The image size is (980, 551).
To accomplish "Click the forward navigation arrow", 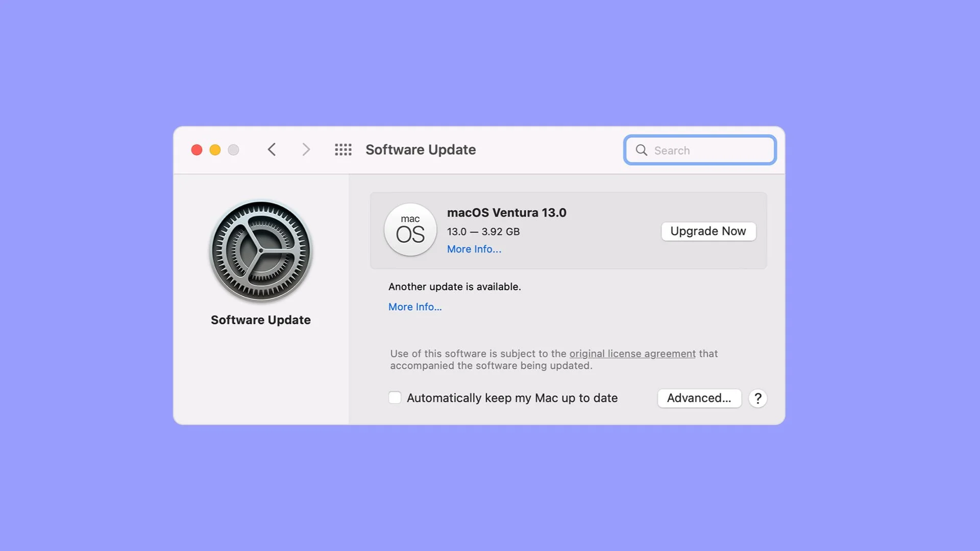I will pos(305,149).
